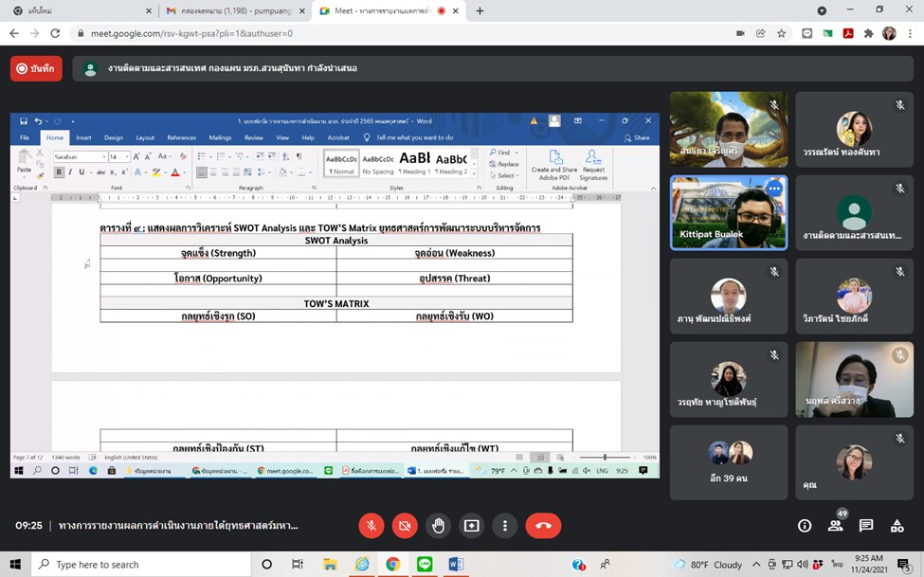
Task: Bookmark this page with the star icon
Action: (x=782, y=33)
